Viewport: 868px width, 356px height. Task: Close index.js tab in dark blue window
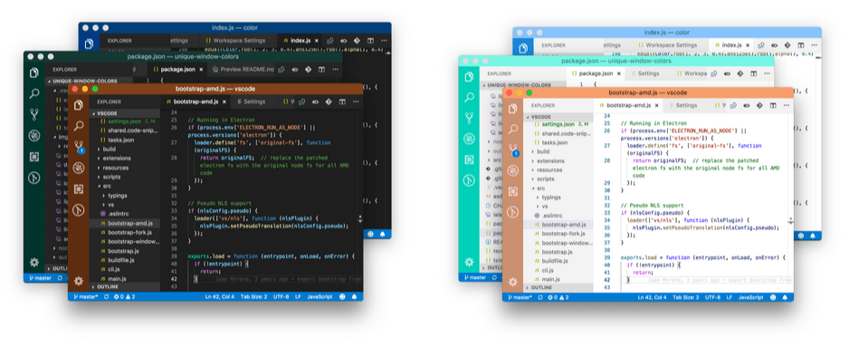(316, 41)
